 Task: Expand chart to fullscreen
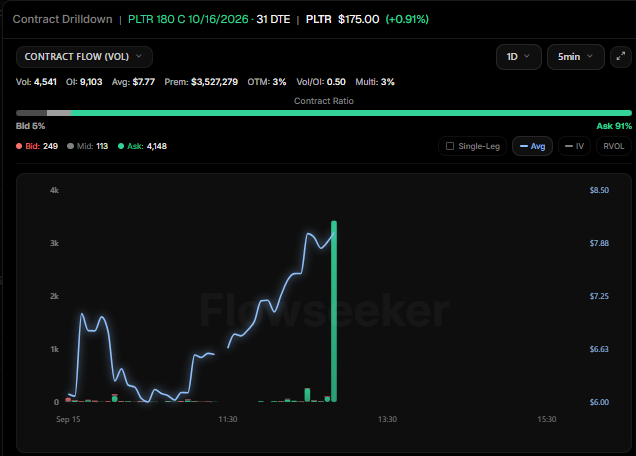[x=621, y=57]
